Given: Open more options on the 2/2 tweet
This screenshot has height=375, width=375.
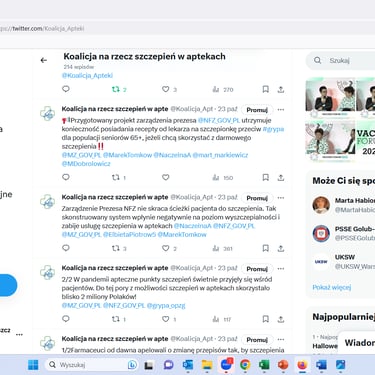Looking at the screenshot, I should [x=281, y=269].
